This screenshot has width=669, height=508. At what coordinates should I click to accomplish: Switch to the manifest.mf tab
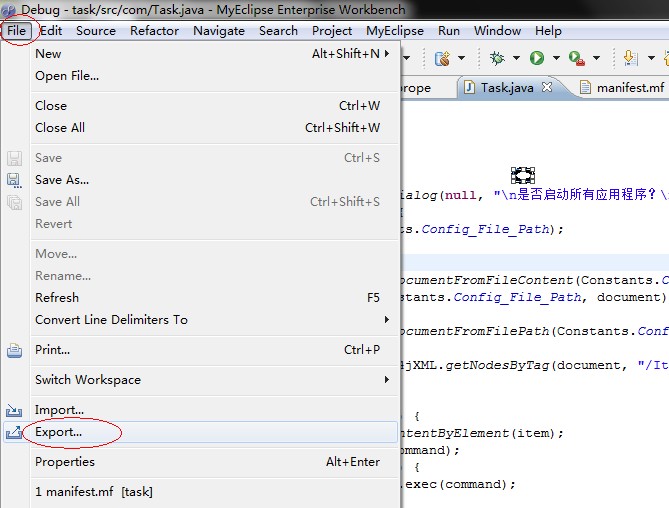coord(629,88)
